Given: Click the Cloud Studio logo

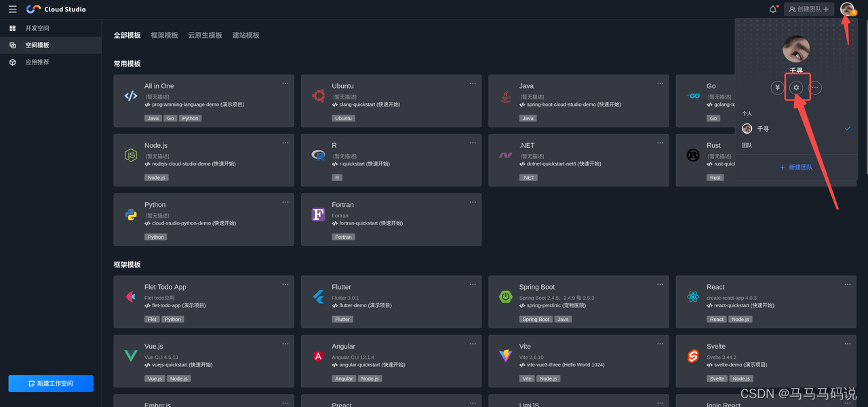Looking at the screenshot, I should 56,9.
